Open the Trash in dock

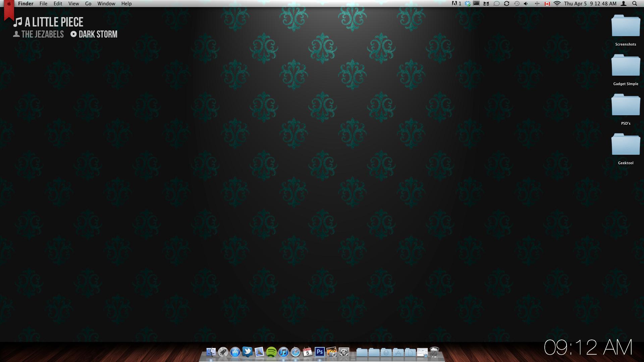click(x=434, y=352)
